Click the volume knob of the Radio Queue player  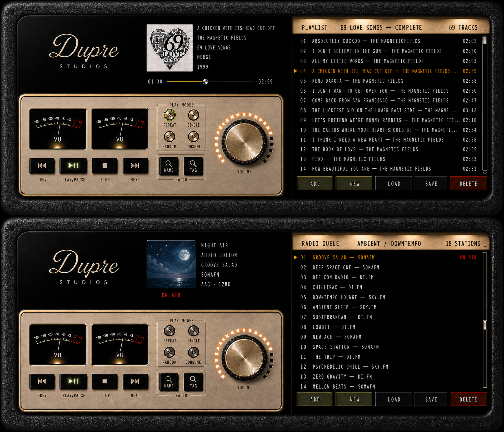click(244, 358)
